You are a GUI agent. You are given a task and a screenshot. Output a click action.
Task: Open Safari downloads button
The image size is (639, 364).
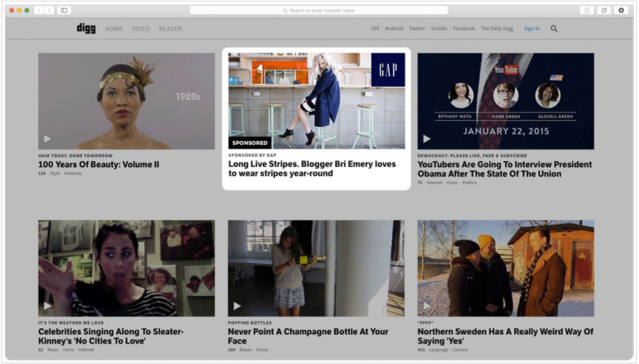coord(621,10)
